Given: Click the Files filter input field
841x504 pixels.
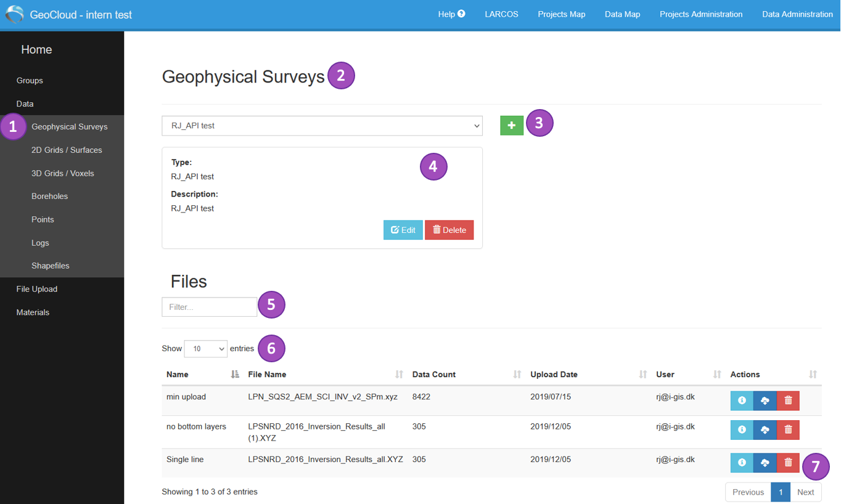Looking at the screenshot, I should (209, 307).
